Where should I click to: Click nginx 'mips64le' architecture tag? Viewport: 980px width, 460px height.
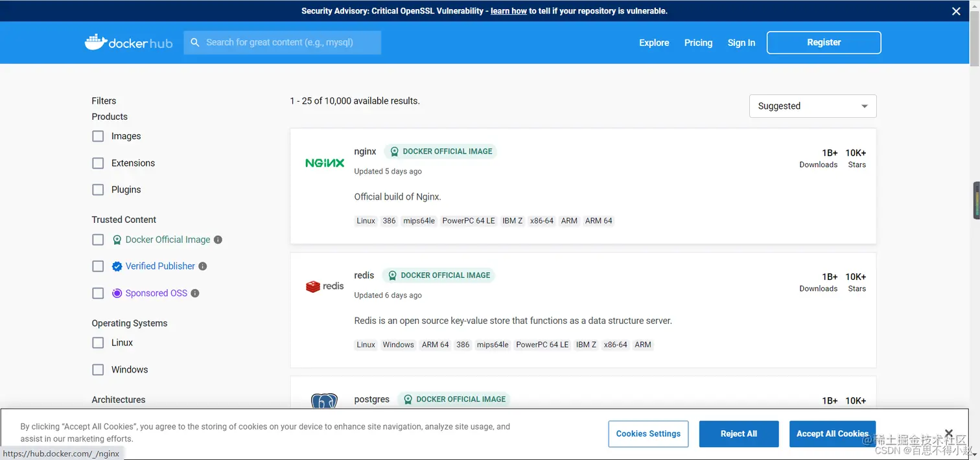pyautogui.click(x=419, y=221)
